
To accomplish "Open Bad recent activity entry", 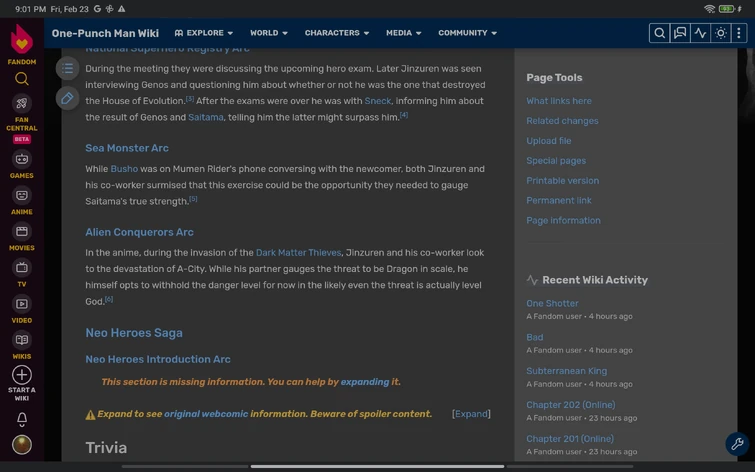I will pos(534,337).
